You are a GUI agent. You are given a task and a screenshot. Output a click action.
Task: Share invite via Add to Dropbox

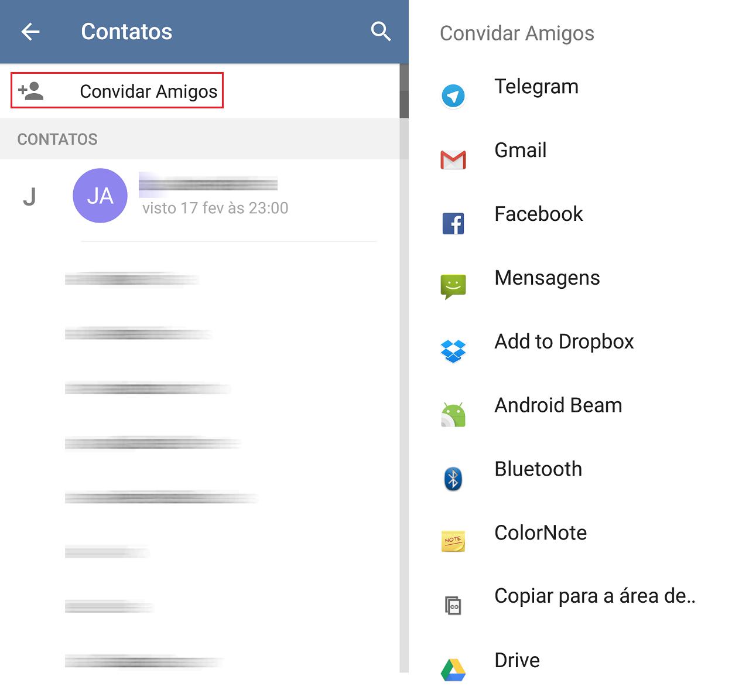click(x=564, y=342)
